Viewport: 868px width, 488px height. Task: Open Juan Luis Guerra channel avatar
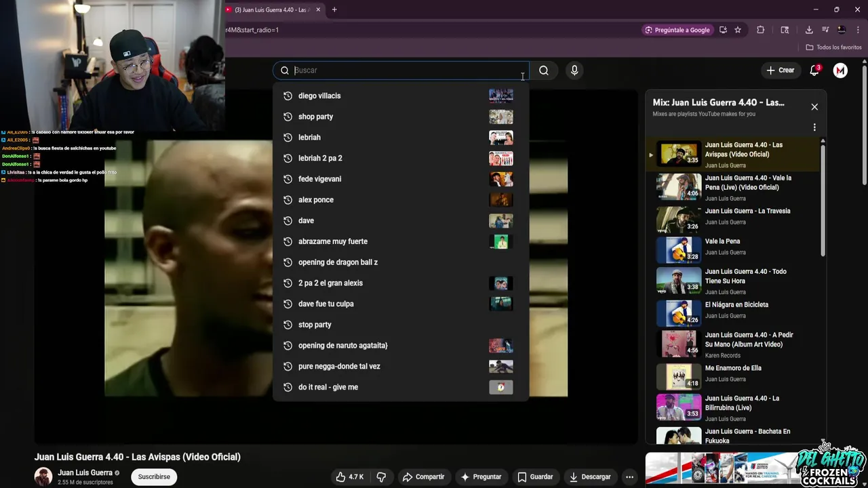click(43, 476)
